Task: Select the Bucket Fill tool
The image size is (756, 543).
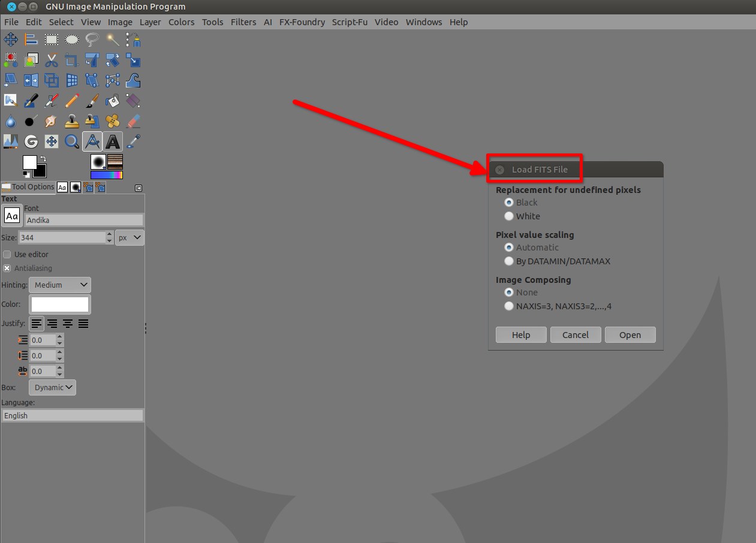Action: pyautogui.click(x=113, y=100)
